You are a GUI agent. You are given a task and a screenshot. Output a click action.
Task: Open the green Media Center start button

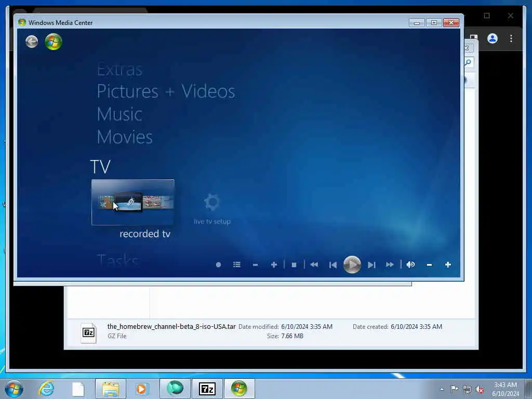54,42
